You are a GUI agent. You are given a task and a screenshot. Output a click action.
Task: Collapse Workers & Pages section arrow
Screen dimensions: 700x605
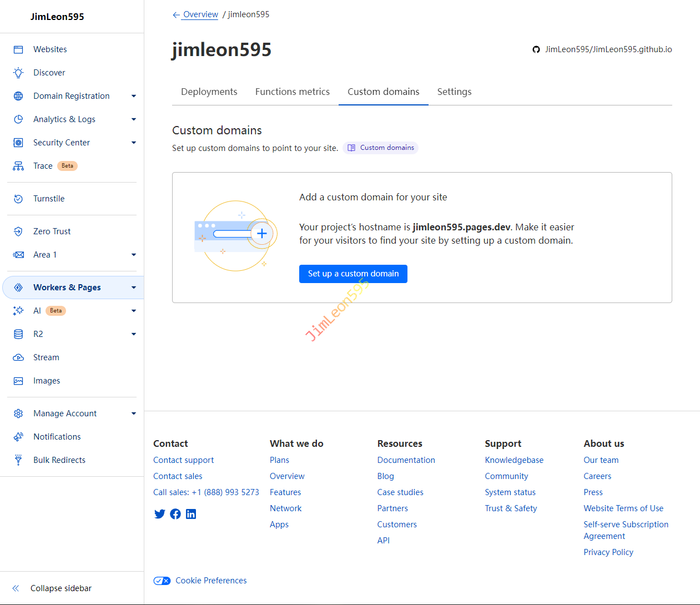(x=134, y=288)
